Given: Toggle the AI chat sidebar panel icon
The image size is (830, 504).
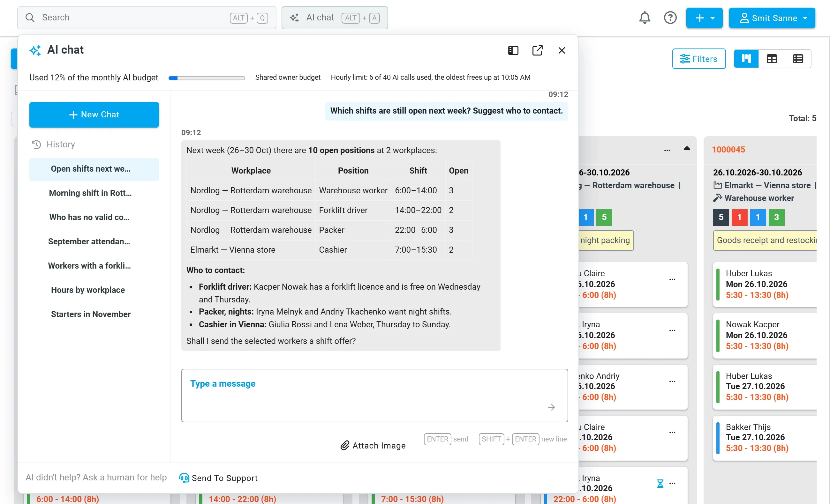Looking at the screenshot, I should point(513,50).
